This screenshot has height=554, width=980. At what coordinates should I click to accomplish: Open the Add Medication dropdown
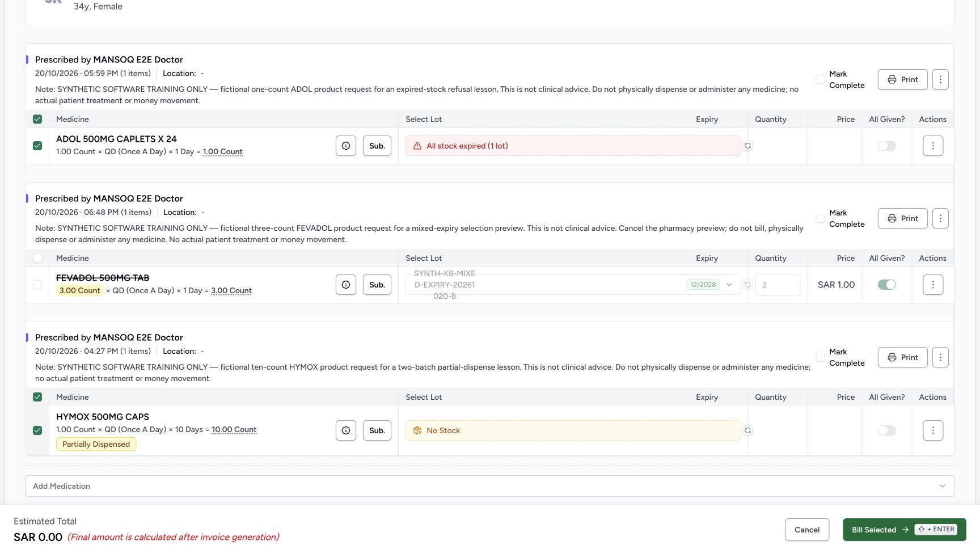tap(490, 486)
